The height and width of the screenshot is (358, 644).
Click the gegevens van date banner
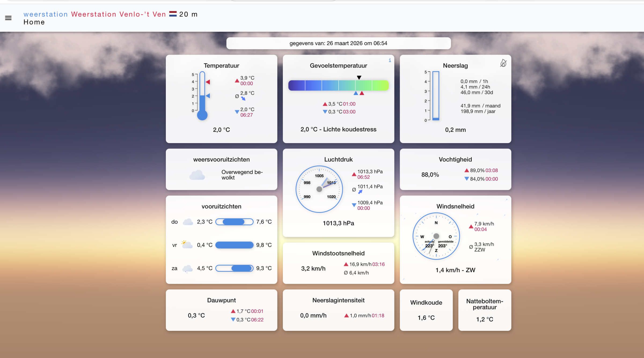coord(338,43)
